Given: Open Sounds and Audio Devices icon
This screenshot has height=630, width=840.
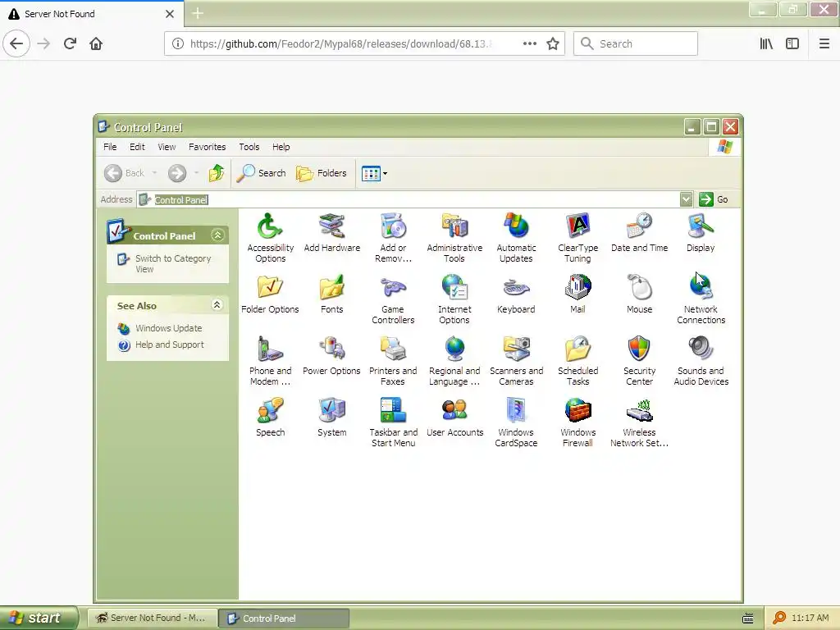Looking at the screenshot, I should pos(701,361).
